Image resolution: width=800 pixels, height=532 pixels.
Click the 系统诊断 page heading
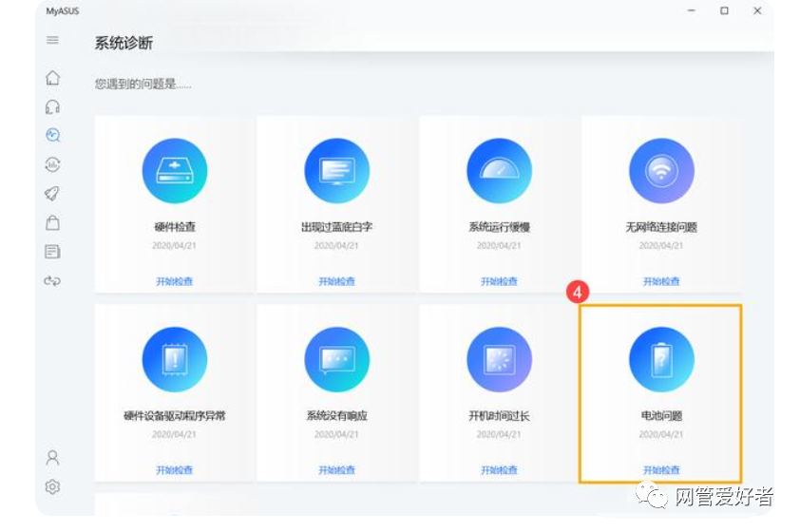[x=124, y=43]
